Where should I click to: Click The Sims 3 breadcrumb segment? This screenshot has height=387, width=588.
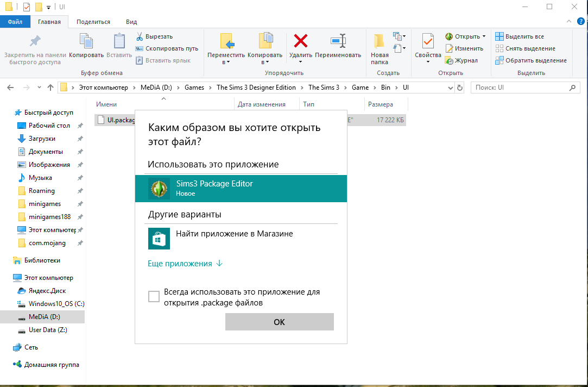324,88
